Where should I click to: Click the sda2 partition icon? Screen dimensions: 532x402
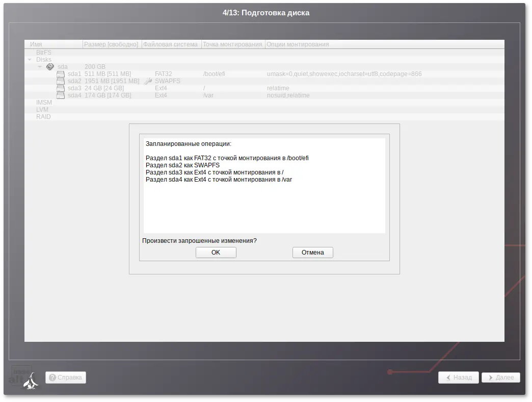point(61,81)
